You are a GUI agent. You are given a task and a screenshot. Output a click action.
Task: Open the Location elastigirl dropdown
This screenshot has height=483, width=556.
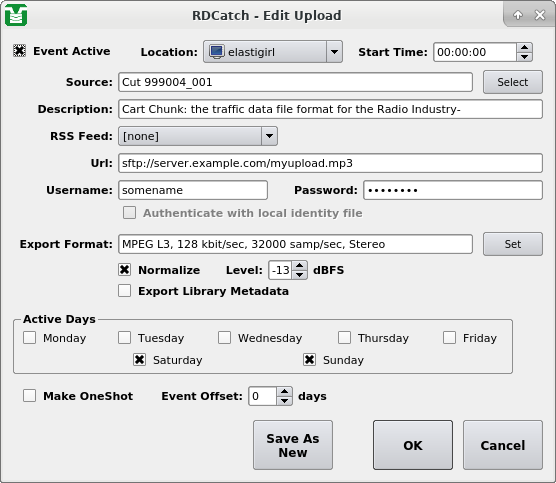[273, 52]
